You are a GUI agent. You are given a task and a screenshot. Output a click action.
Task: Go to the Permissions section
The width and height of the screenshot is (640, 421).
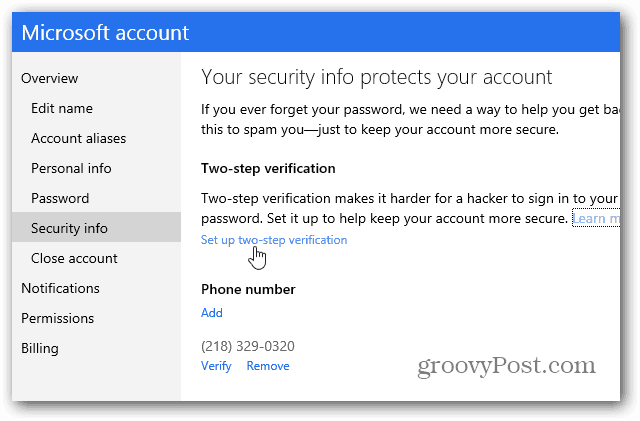(58, 318)
